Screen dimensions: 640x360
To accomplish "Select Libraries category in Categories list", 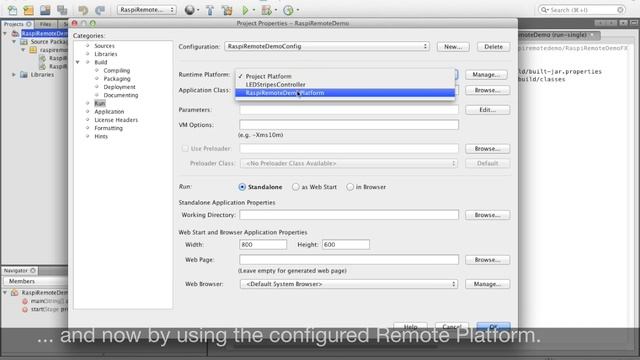I will [x=106, y=54].
